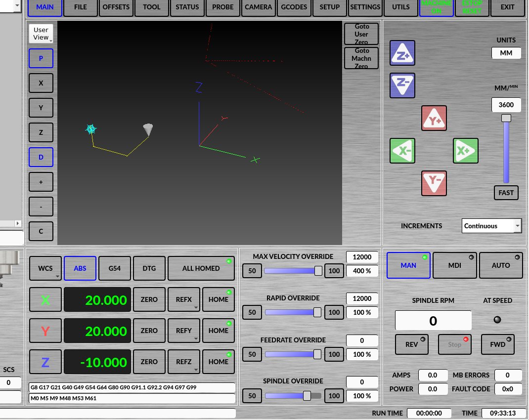The image size is (529, 420).
Task: Zoom in preview with + button
Action: [41, 182]
